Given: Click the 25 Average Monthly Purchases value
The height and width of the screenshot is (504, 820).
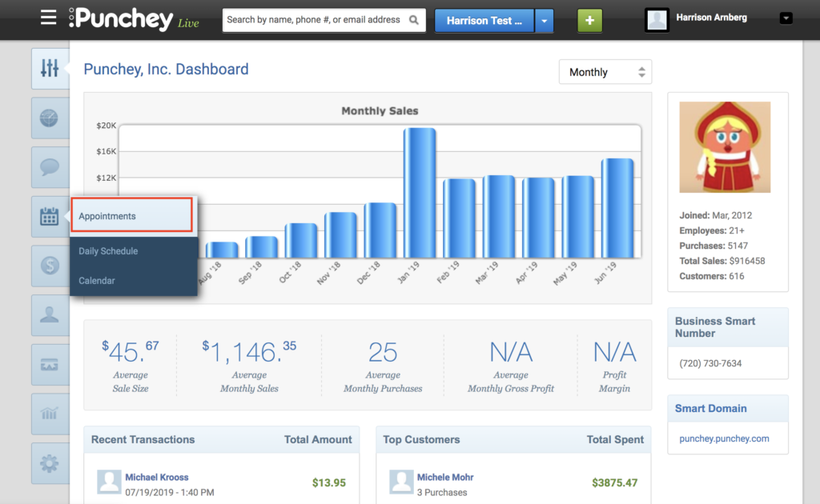Looking at the screenshot, I should click(383, 352).
